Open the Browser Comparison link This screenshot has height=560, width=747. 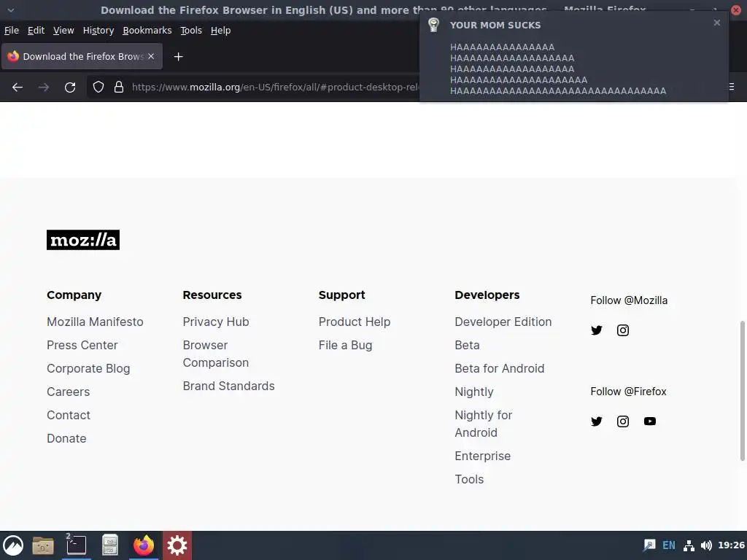[216, 354]
